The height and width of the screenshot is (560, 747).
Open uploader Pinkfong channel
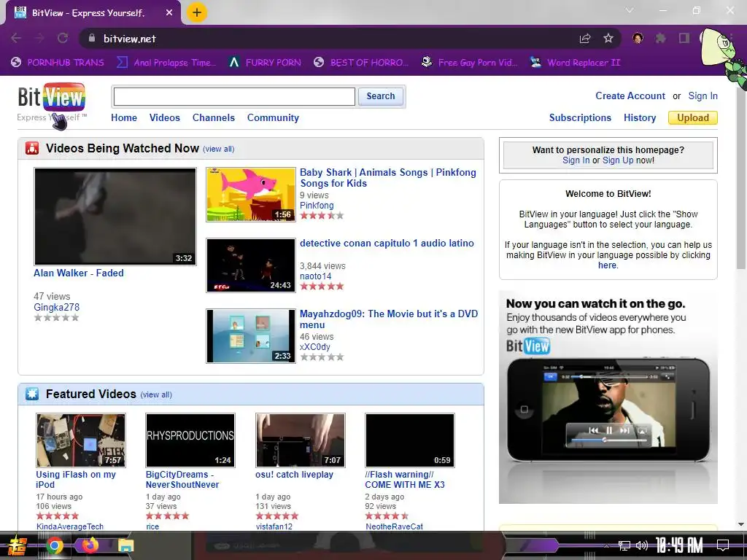point(317,205)
